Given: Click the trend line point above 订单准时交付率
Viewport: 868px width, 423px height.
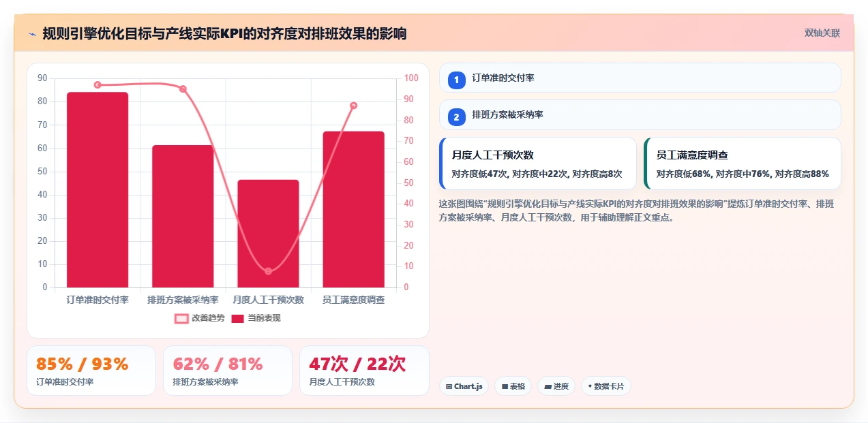Looking at the screenshot, I should (x=98, y=84).
